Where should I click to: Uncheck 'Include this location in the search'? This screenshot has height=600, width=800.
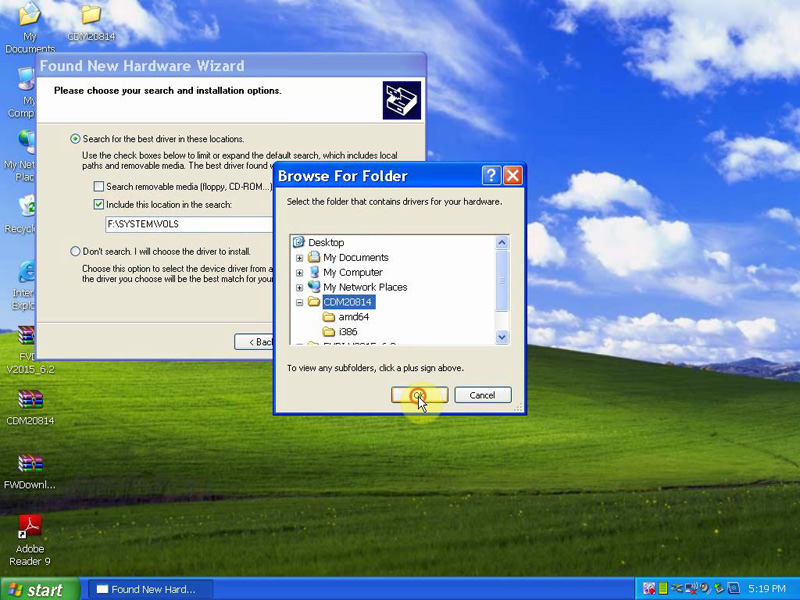click(x=99, y=205)
